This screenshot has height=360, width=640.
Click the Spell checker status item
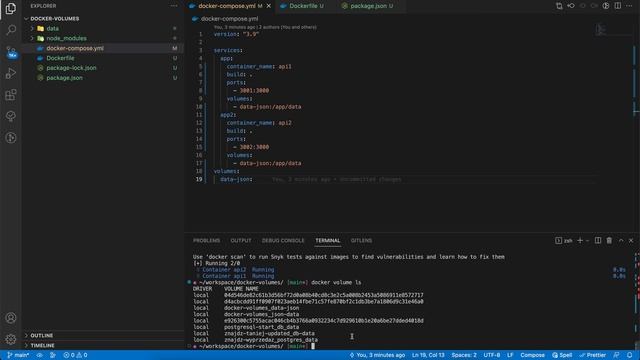[562, 355]
